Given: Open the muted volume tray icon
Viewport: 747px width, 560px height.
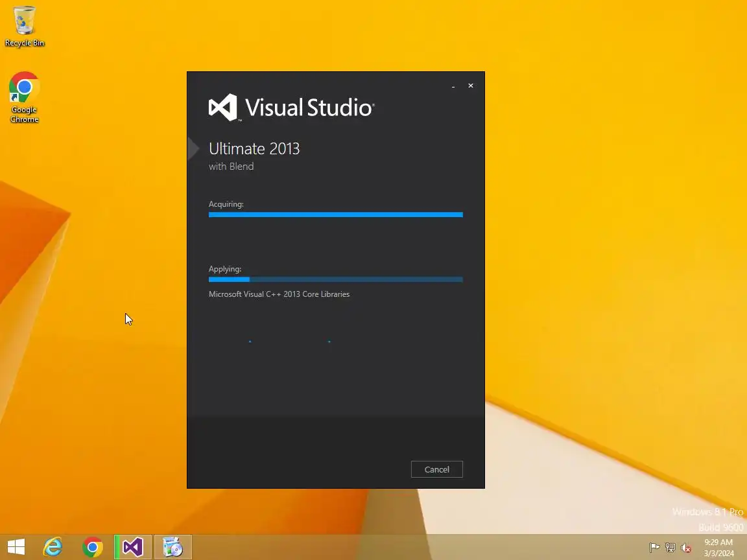Looking at the screenshot, I should [686, 548].
